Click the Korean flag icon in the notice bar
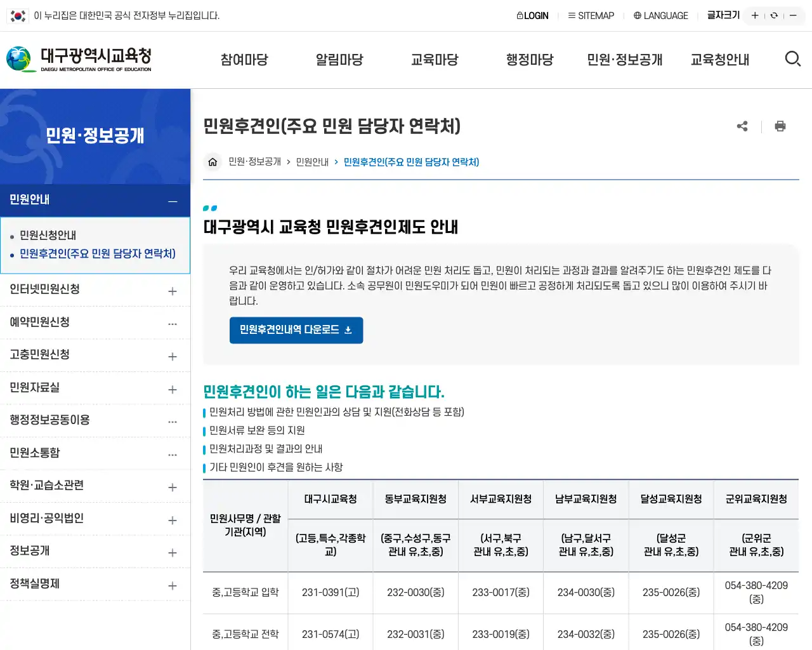 16,15
